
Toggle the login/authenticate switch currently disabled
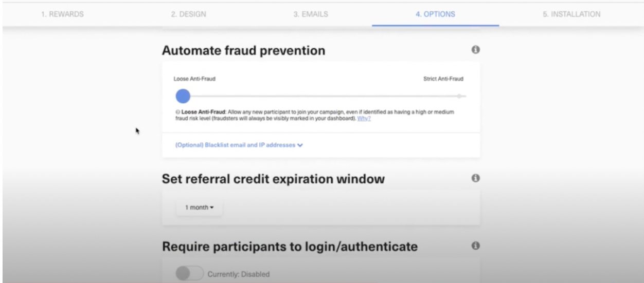190,274
